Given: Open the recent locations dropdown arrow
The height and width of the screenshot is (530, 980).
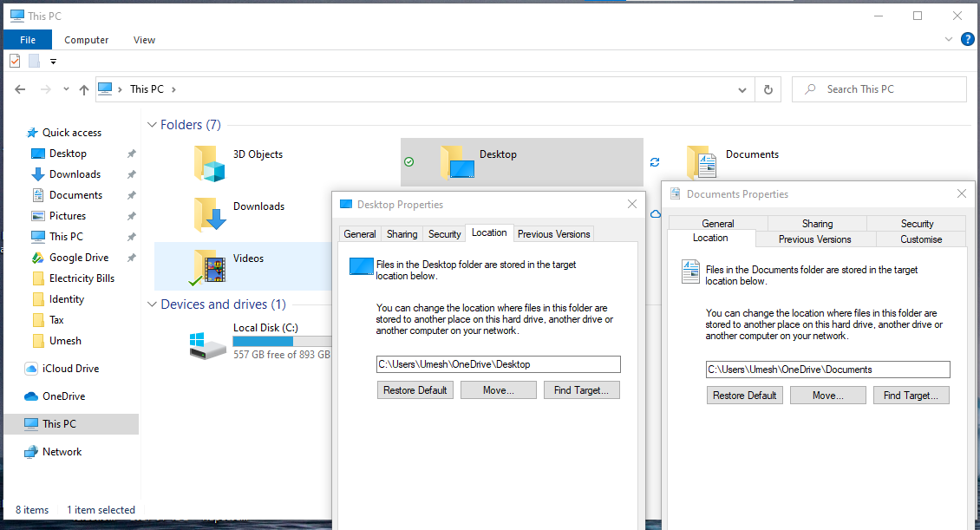Looking at the screenshot, I should point(66,89).
